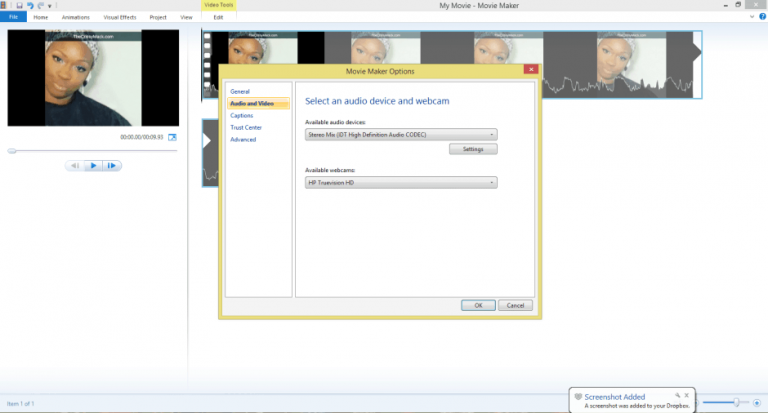This screenshot has height=413, width=768.
Task: Open the View ribbon tab
Action: 186,17
